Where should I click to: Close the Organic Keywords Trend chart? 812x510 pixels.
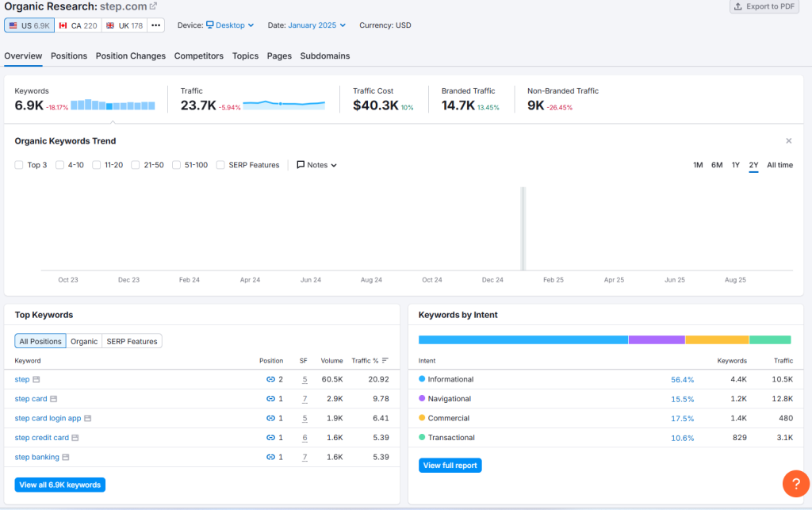pos(788,141)
